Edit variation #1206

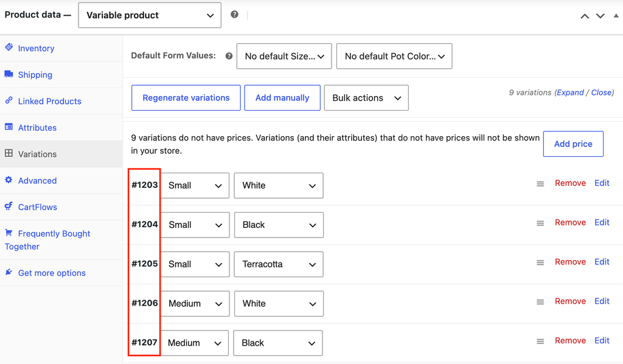click(x=602, y=301)
